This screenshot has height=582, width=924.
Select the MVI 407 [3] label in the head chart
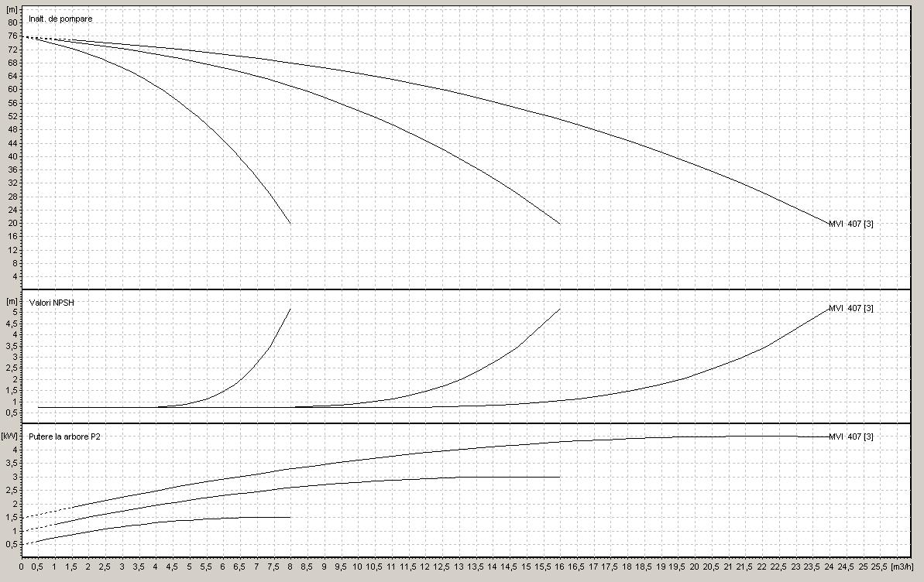(x=850, y=224)
